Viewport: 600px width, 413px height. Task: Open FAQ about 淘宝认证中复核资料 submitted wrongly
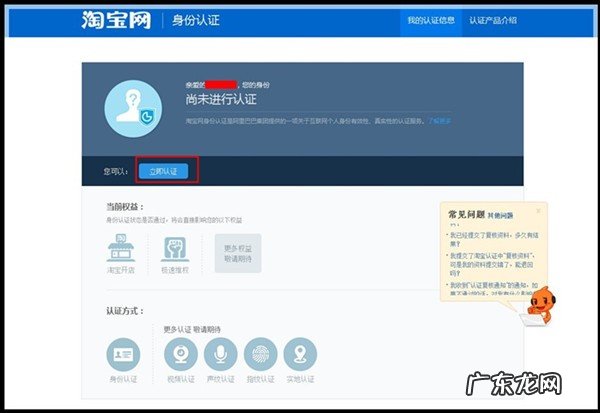[492, 264]
